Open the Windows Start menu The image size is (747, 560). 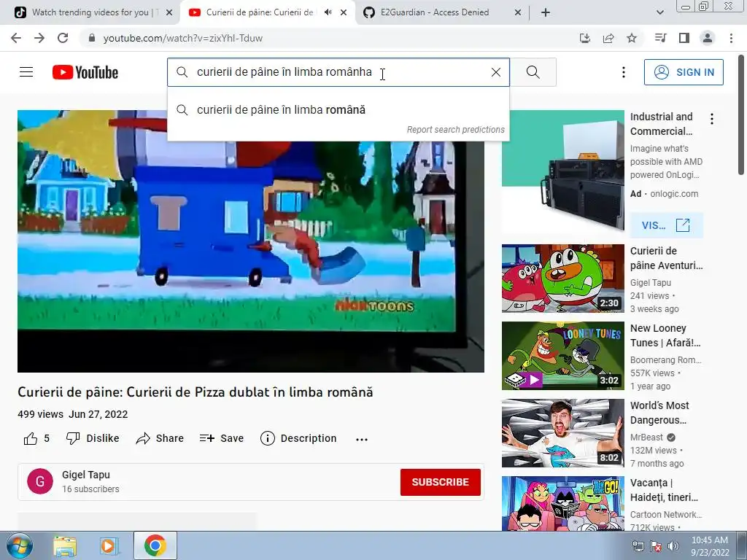[x=18, y=545]
